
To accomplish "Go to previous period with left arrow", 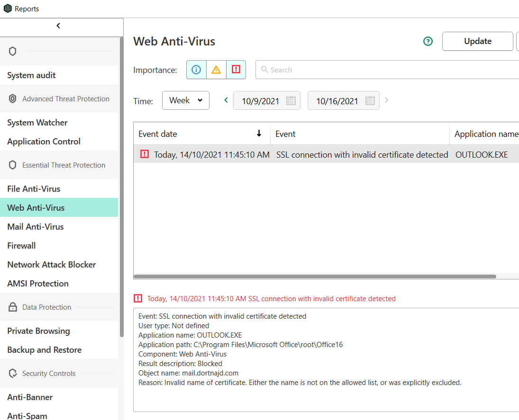I will coord(226,100).
